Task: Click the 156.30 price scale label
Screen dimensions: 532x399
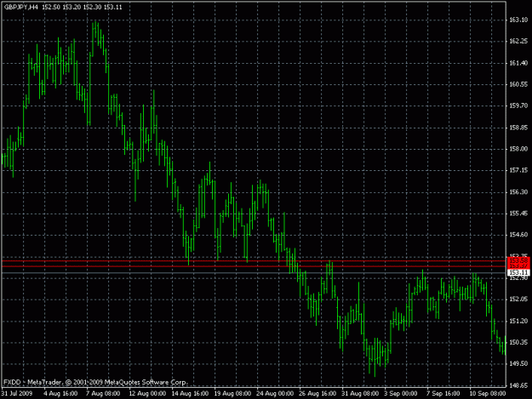Action: pos(518,192)
